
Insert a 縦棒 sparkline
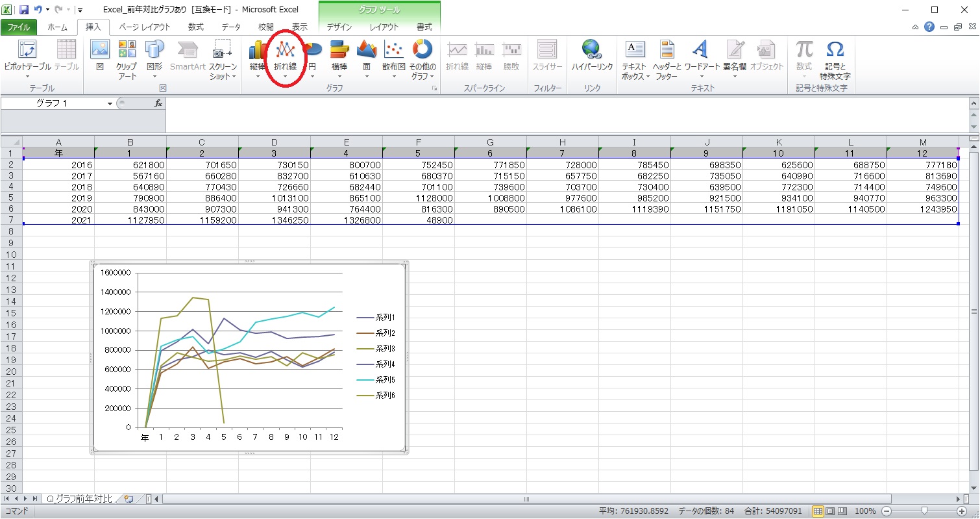[x=484, y=57]
